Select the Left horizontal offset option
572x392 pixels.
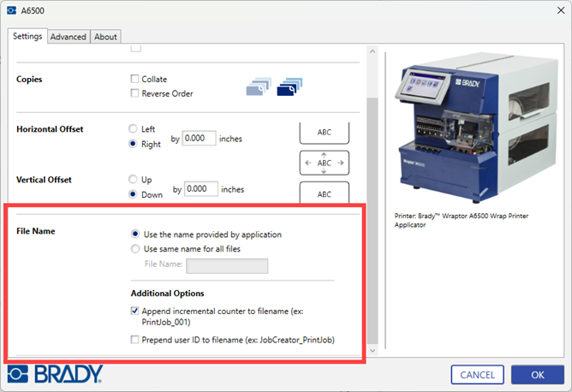[133, 129]
